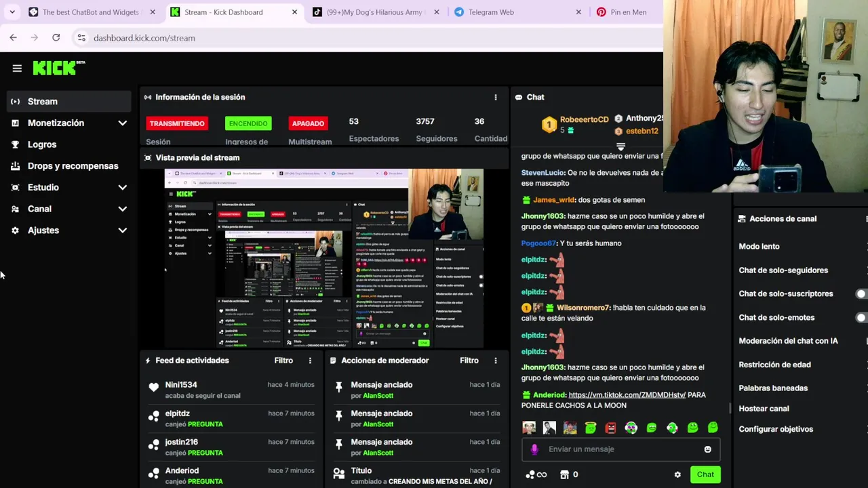Switch to The best ChatBot and Widgets tab
This screenshot has width=868, height=488.
92,12
